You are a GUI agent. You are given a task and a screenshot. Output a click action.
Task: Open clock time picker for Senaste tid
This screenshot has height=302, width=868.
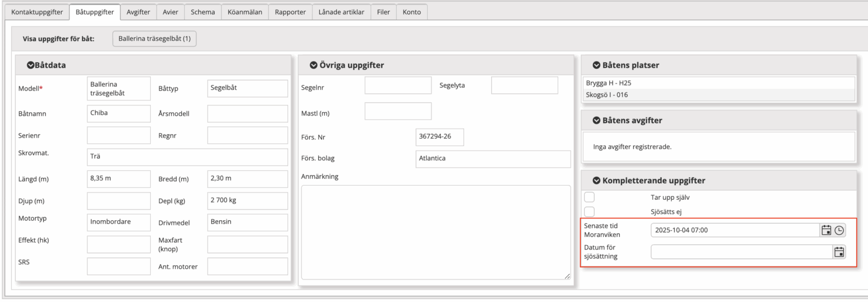pos(840,230)
